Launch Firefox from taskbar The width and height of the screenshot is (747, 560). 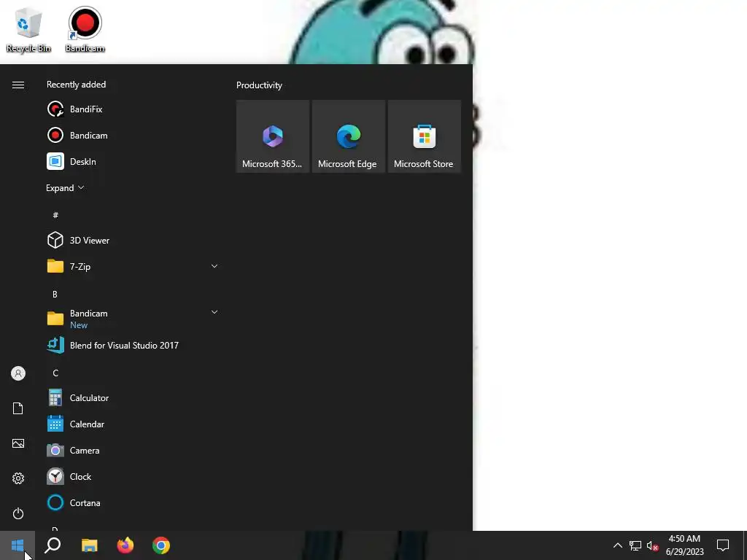[x=125, y=545]
